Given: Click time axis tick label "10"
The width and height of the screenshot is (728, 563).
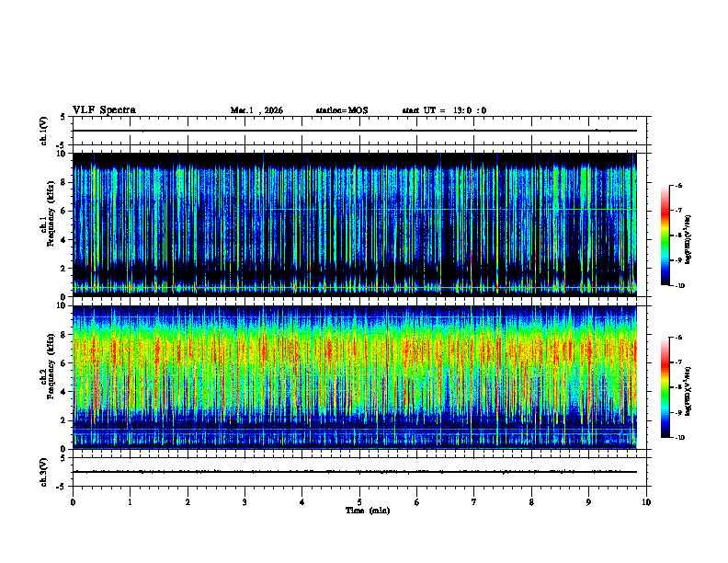Looking at the screenshot, I should point(646,502).
